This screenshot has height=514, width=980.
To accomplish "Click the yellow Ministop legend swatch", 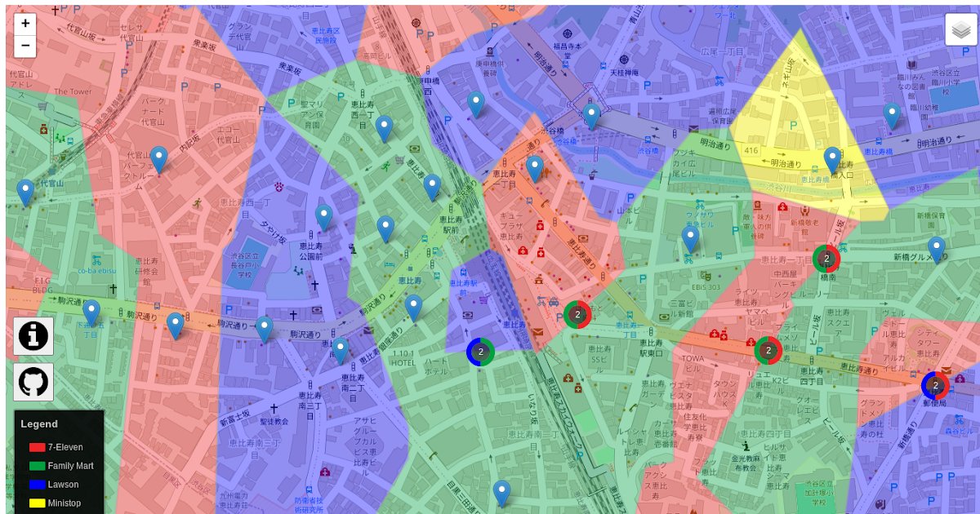I will coord(37,503).
